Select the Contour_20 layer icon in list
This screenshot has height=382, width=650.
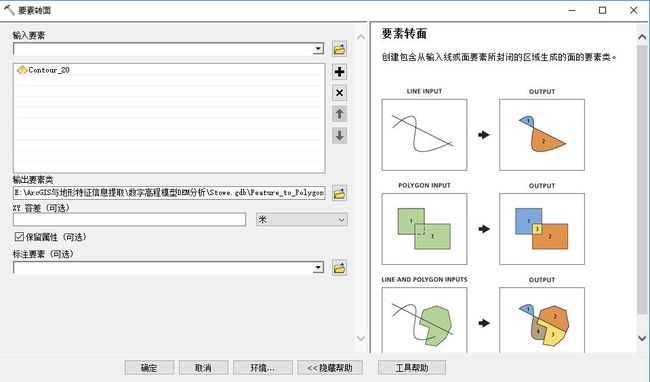22,70
